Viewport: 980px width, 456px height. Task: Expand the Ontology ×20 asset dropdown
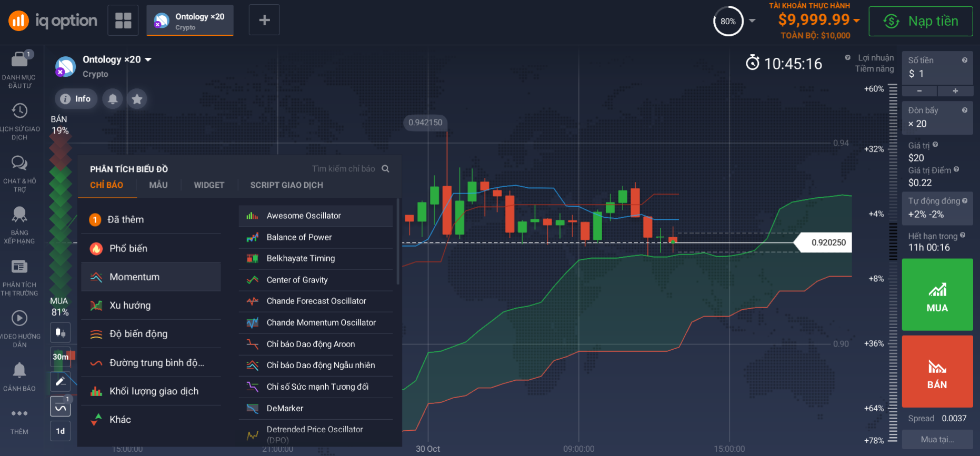coord(148,60)
